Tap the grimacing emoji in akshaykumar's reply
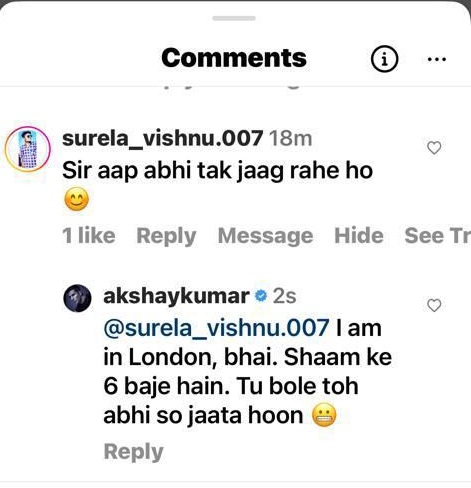 point(324,416)
